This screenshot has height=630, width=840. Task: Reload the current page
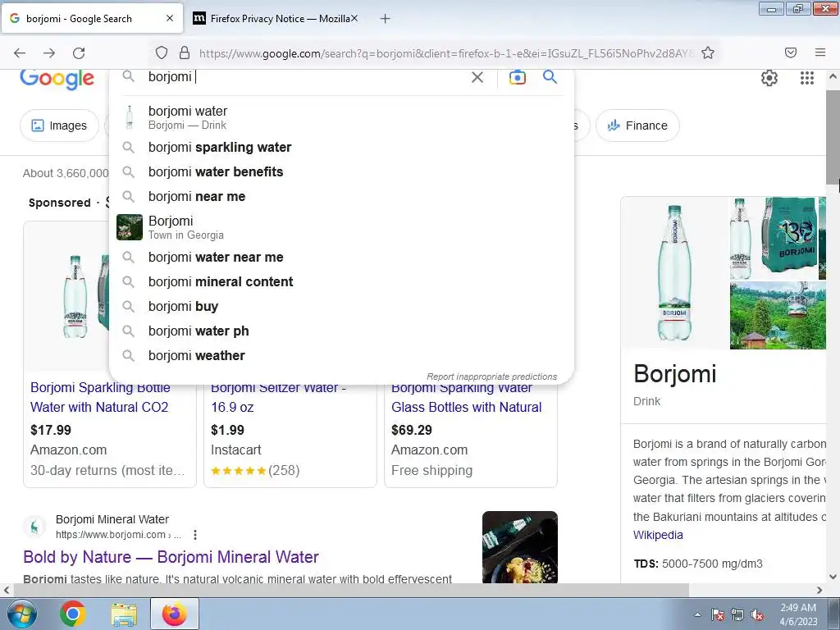tap(79, 52)
